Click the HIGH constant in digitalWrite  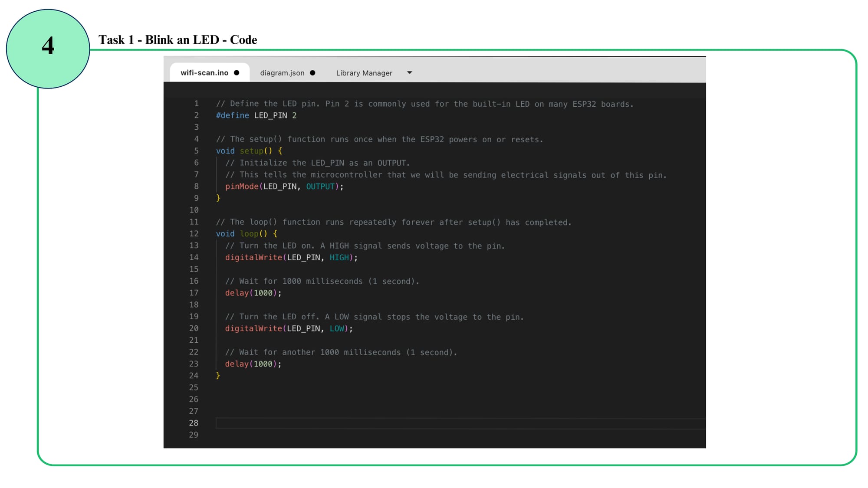[x=339, y=258]
